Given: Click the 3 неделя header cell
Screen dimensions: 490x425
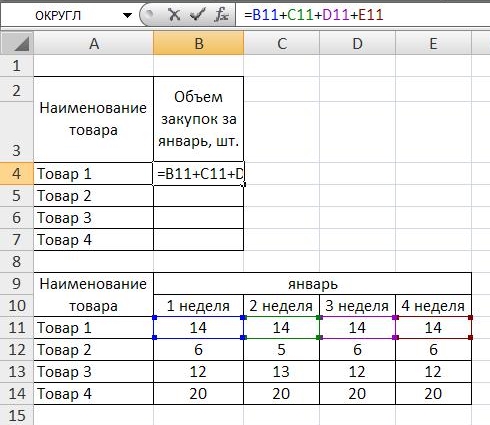Looking at the screenshot, I should [357, 306].
